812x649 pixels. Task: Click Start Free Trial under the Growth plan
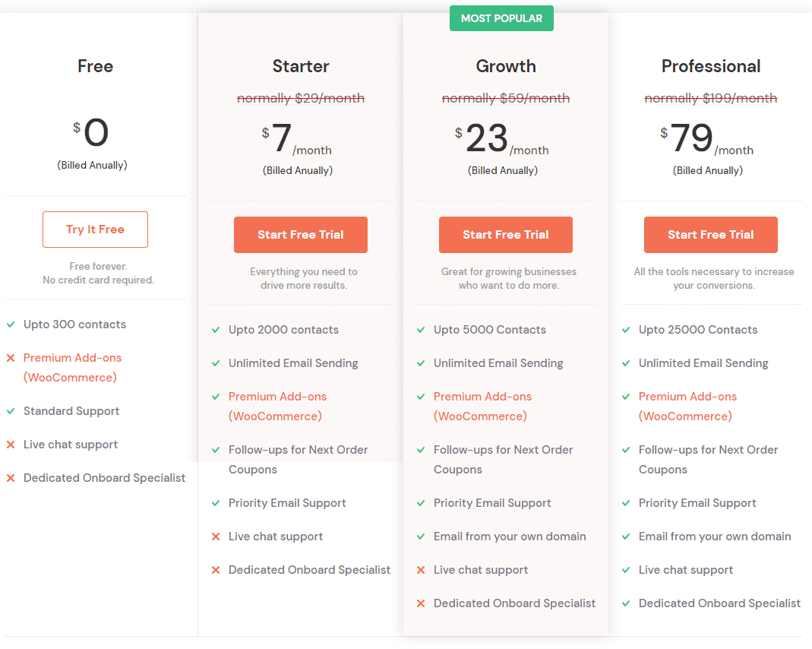click(505, 235)
